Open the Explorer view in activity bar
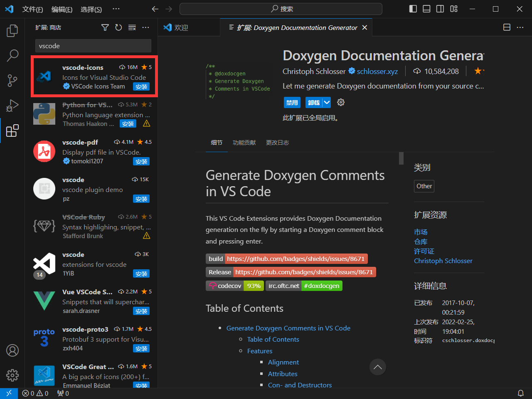 coord(12,31)
